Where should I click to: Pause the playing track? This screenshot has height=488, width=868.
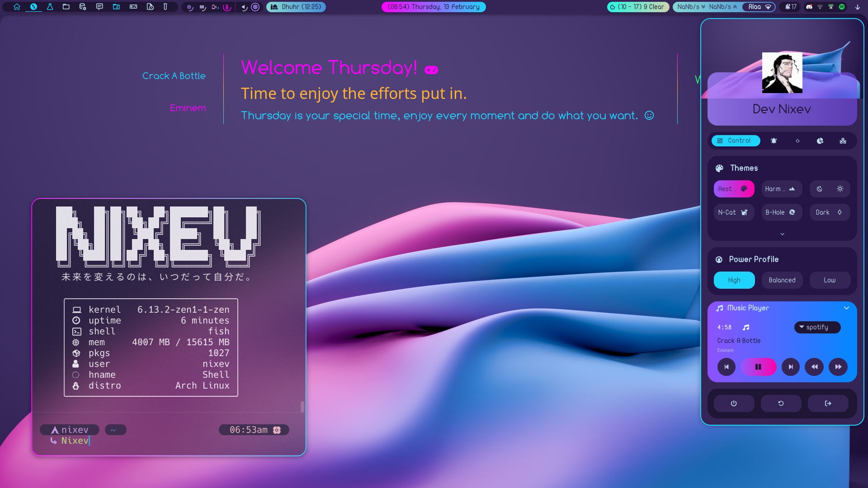click(758, 367)
